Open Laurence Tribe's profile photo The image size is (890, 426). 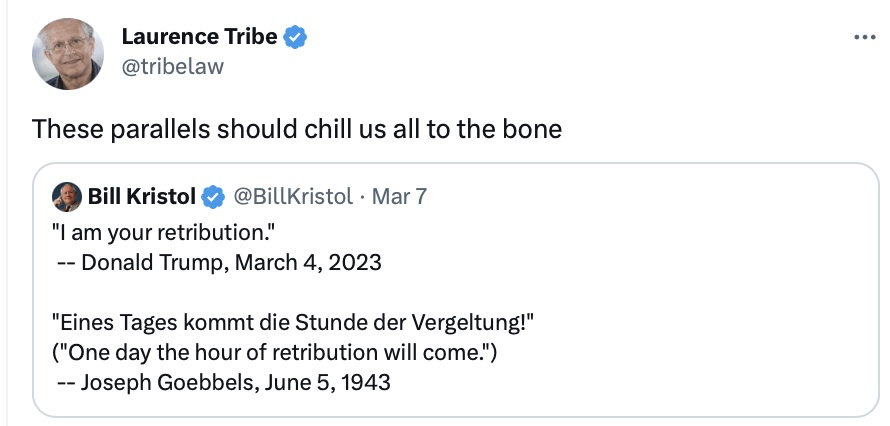pyautogui.click(x=68, y=53)
